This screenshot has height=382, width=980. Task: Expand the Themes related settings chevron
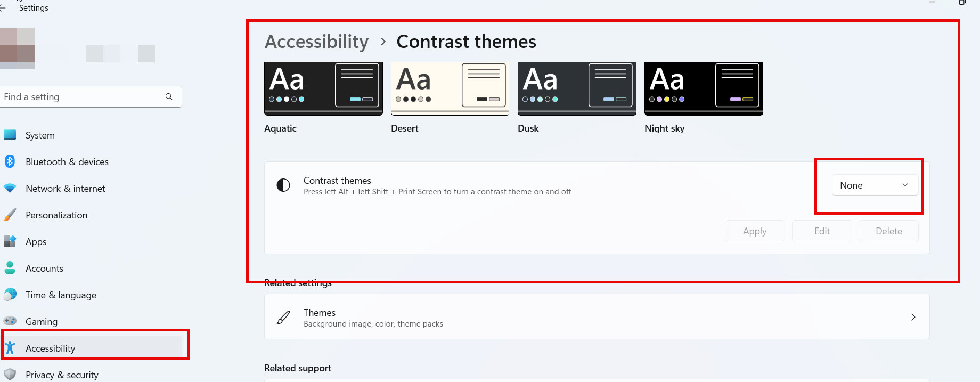pyautogui.click(x=913, y=318)
